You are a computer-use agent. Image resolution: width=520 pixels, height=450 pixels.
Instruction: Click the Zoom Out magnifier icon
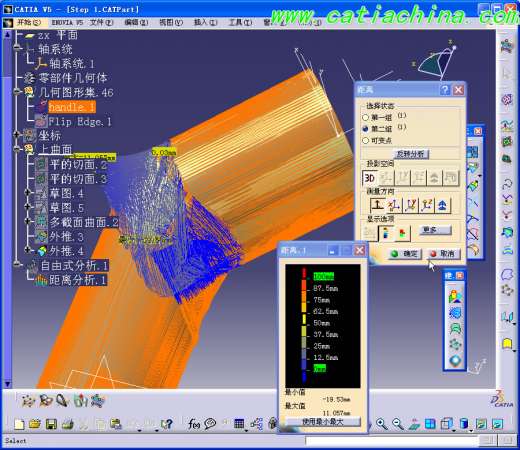(x=398, y=424)
